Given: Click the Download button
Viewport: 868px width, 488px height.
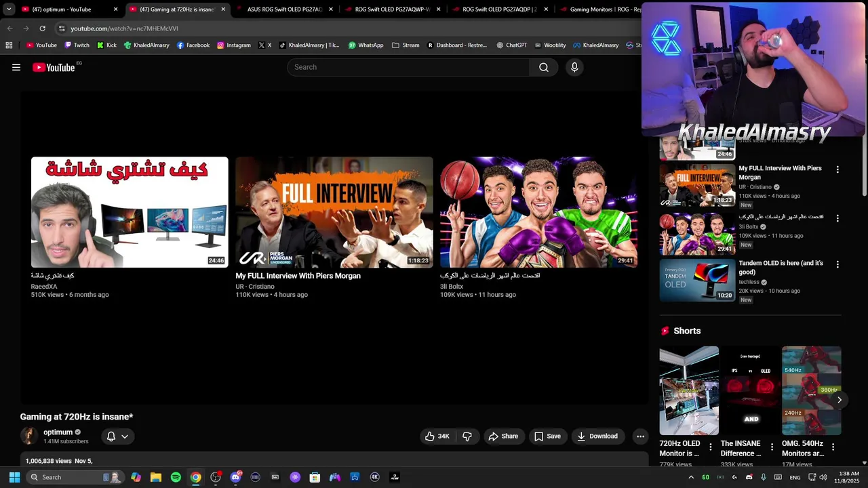Looking at the screenshot, I should pyautogui.click(x=597, y=436).
